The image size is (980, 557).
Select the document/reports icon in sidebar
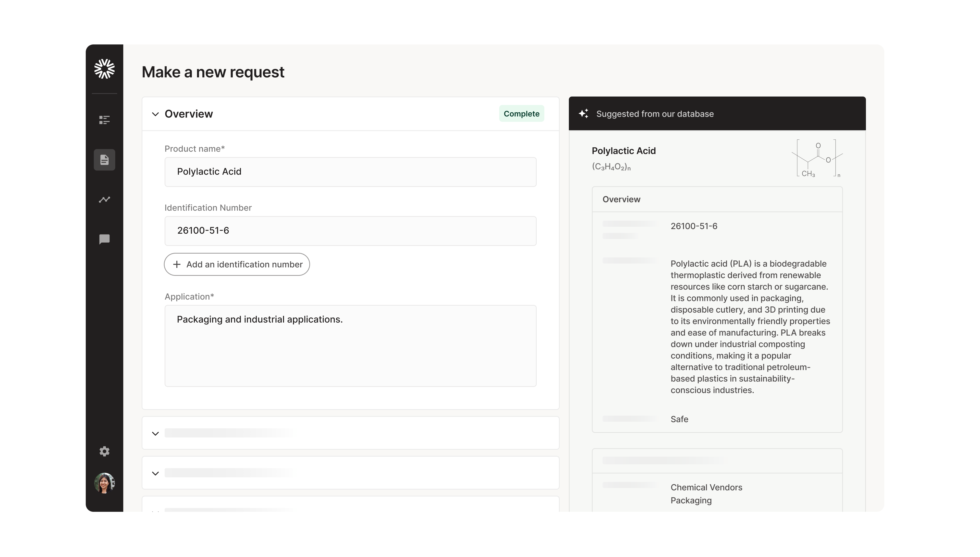coord(104,160)
